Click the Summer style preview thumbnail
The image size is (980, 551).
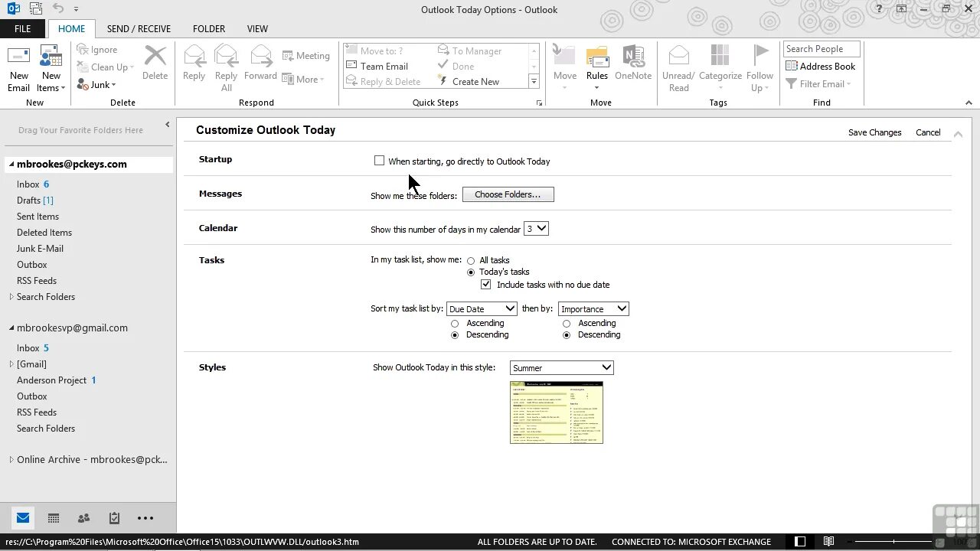[x=557, y=412]
